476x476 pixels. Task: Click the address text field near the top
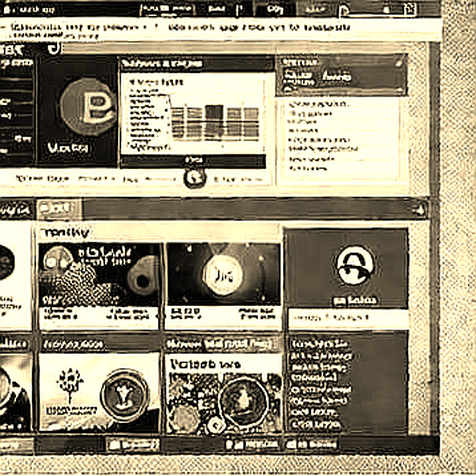pyautogui.click(x=220, y=30)
